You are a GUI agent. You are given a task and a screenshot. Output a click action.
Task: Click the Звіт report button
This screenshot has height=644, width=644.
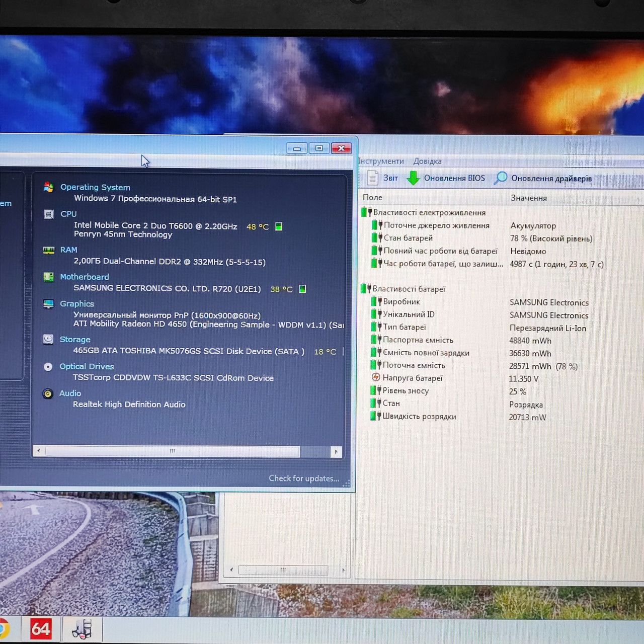(x=382, y=178)
